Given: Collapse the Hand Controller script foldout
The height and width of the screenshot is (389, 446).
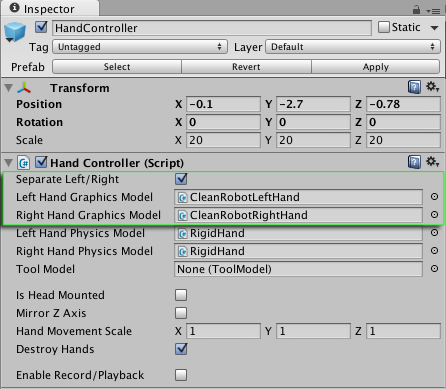Looking at the screenshot, I should [x=9, y=163].
